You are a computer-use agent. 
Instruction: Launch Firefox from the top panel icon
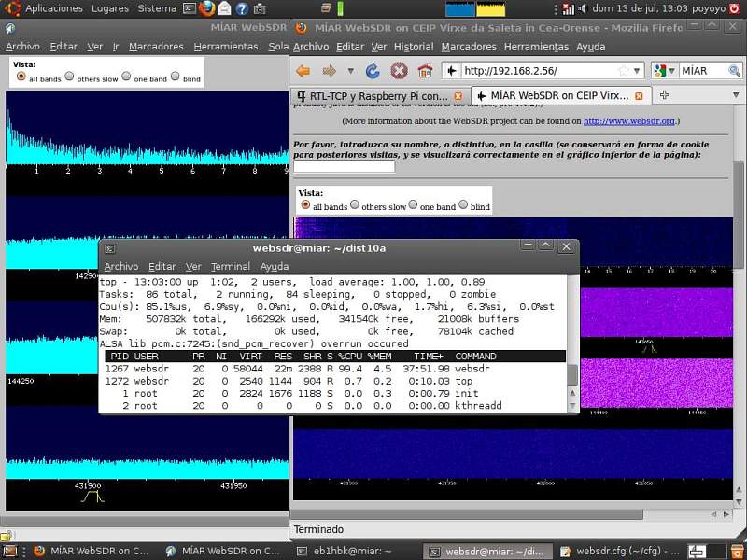207,8
